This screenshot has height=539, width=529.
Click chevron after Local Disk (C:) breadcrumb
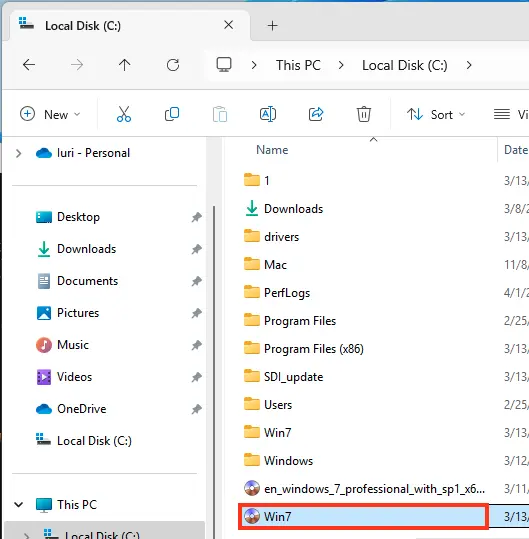[x=469, y=65]
